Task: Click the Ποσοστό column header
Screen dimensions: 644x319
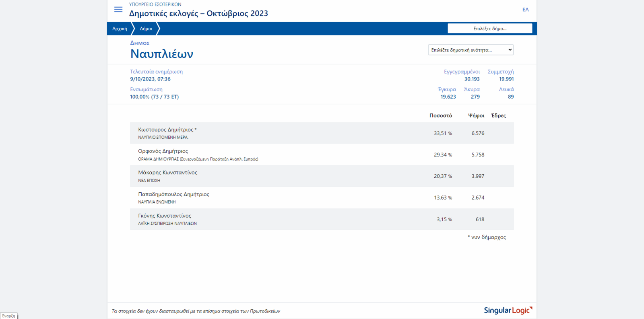Action: coord(440,115)
